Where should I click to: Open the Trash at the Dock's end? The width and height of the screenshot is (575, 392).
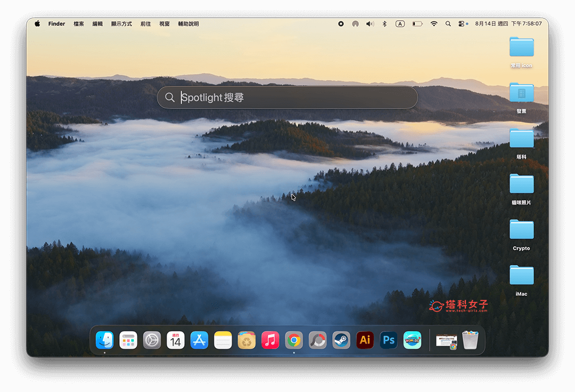(x=470, y=340)
